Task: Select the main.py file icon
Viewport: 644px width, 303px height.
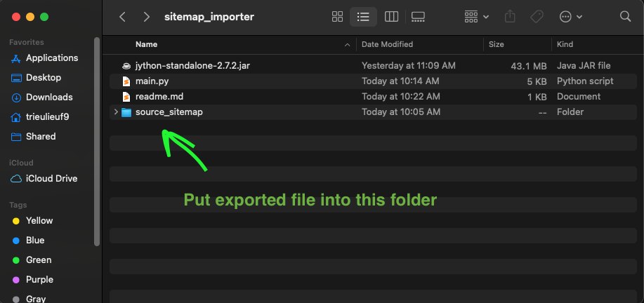Action: pos(126,81)
